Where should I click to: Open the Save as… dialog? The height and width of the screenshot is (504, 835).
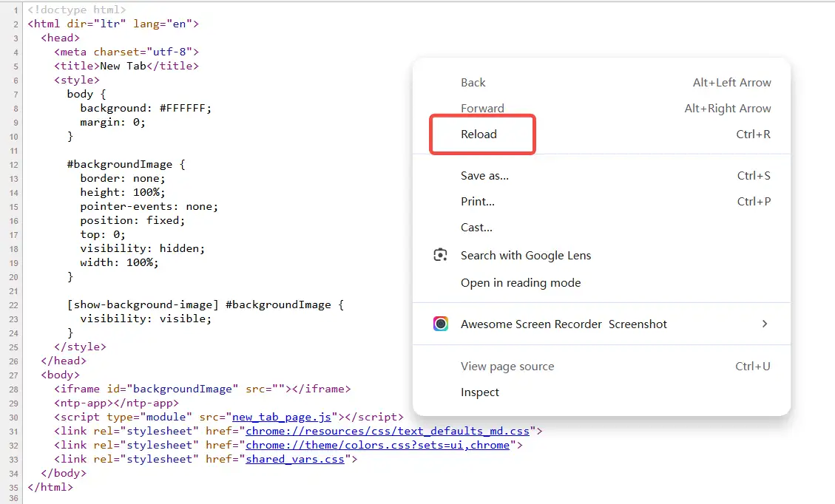[x=602, y=176]
